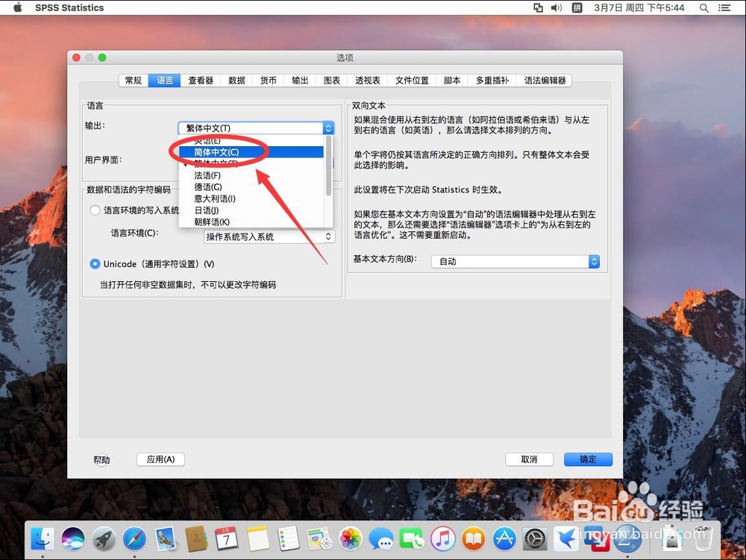Open Messages speech bubble in dock
Screen dimensions: 746x560
tap(381, 538)
